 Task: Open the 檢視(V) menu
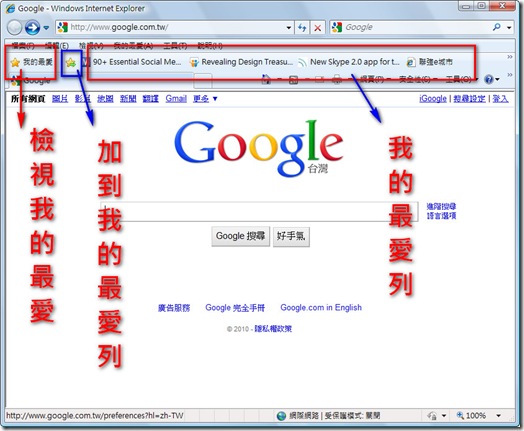click(91, 45)
